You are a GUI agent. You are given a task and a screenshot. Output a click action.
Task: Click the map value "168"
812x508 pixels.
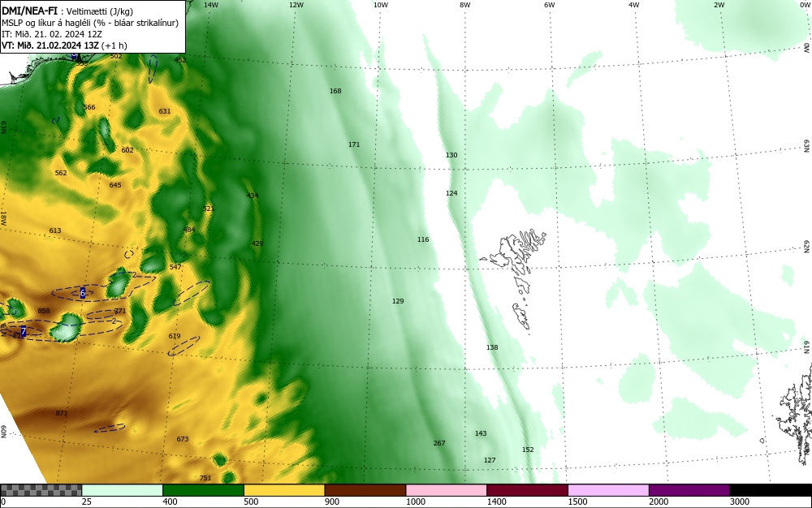335,91
